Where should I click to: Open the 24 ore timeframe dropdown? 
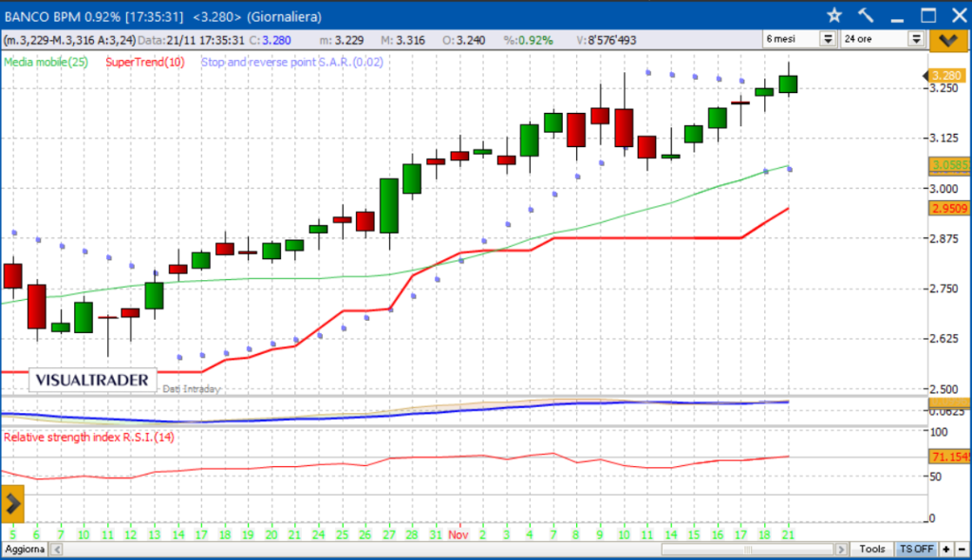pos(883,39)
